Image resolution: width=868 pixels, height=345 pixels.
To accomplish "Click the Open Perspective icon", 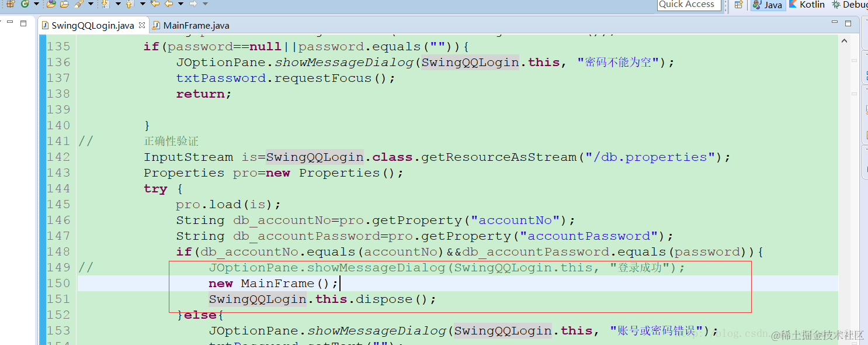I will click(738, 4).
